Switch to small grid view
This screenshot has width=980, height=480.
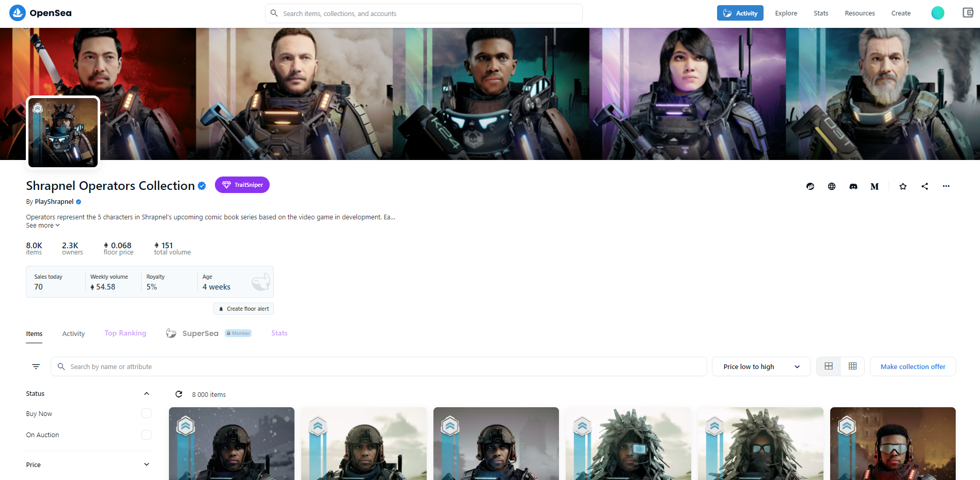pos(852,366)
